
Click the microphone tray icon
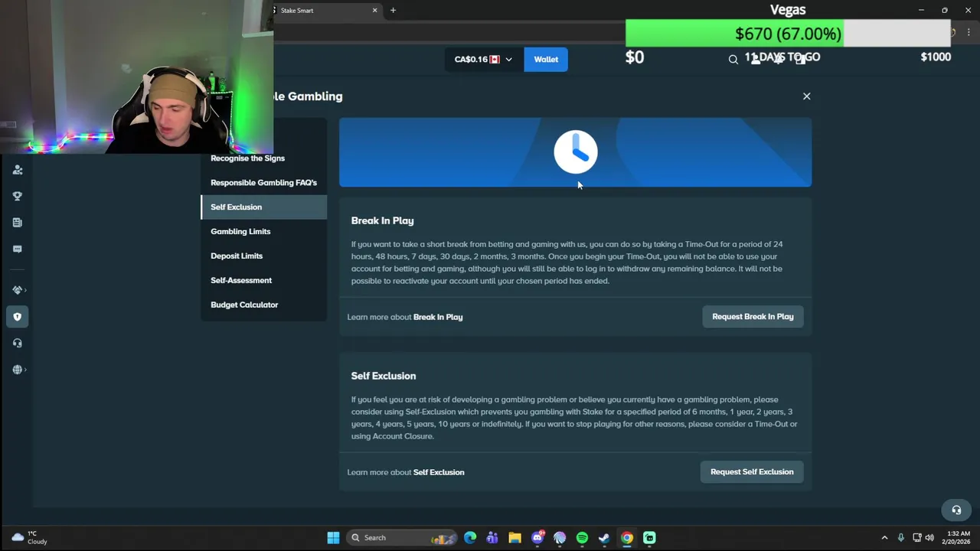900,538
